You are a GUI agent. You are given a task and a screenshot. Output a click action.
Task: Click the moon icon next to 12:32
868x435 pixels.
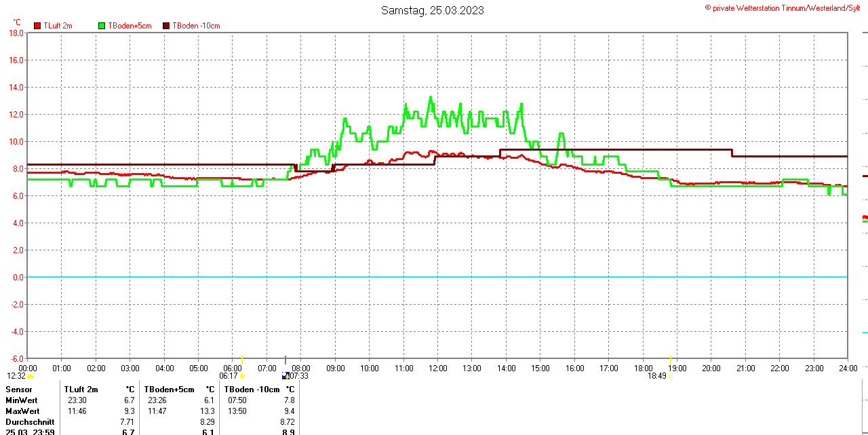[x=31, y=376]
